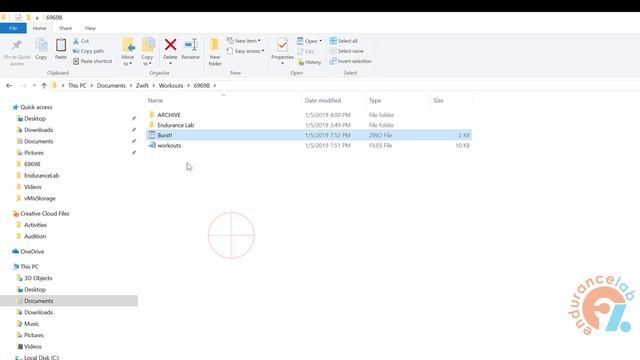This screenshot has width=640, height=360.
Task: Select the workouts FILES file
Action: click(309, 145)
